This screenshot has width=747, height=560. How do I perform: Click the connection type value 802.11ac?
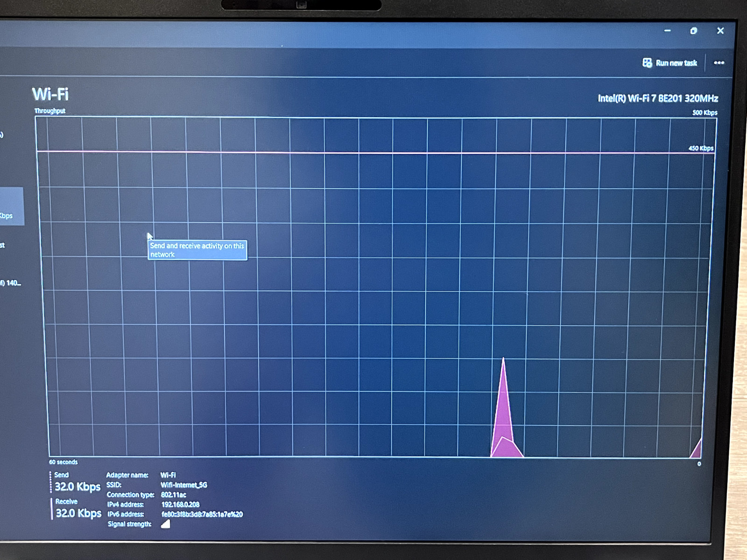174,495
